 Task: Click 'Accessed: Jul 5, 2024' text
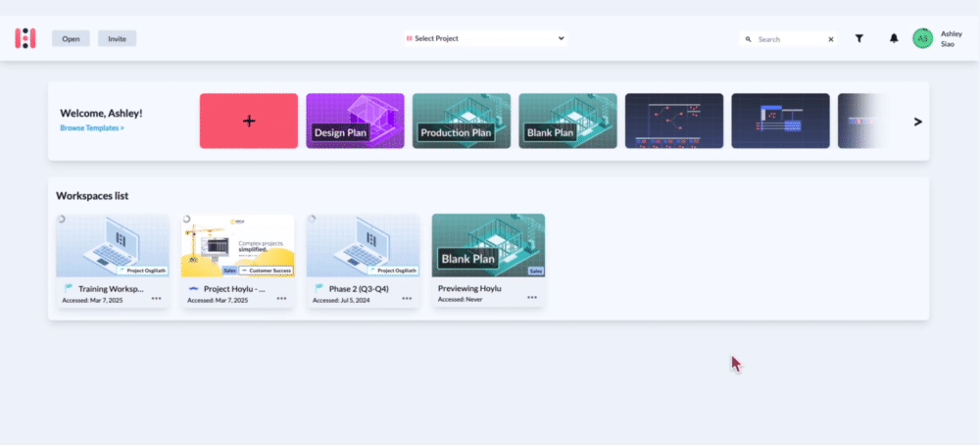click(x=342, y=300)
